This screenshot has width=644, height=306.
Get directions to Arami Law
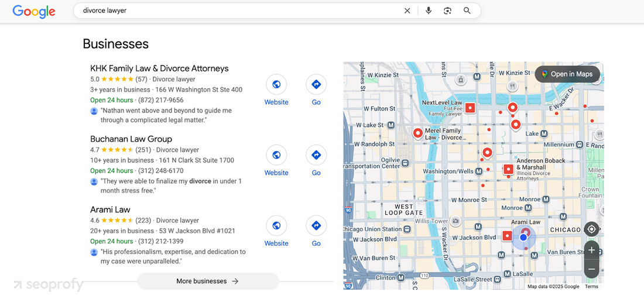tap(316, 226)
